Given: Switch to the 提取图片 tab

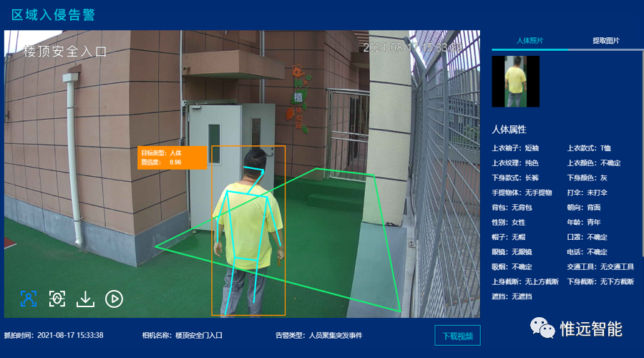Looking at the screenshot, I should (x=606, y=41).
